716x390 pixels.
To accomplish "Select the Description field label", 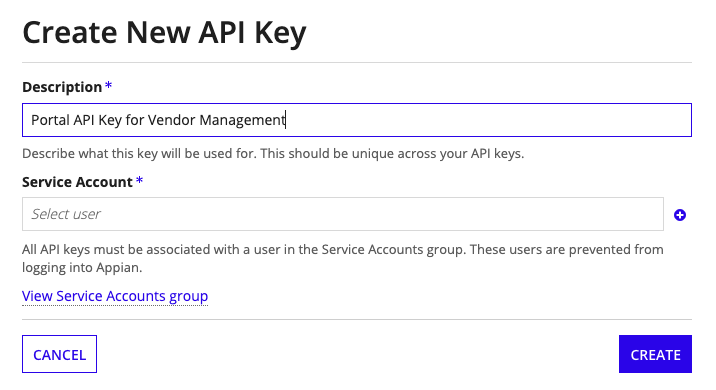I will 62,87.
